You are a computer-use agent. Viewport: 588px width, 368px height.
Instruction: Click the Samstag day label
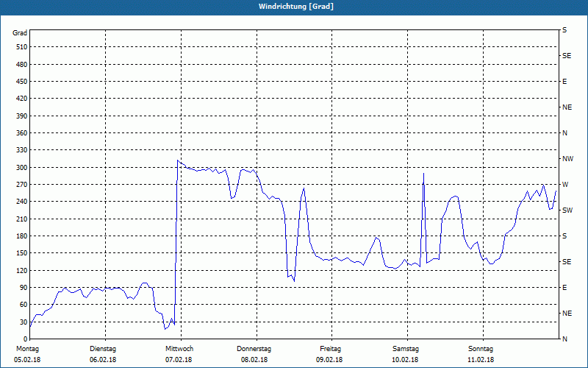click(406, 349)
